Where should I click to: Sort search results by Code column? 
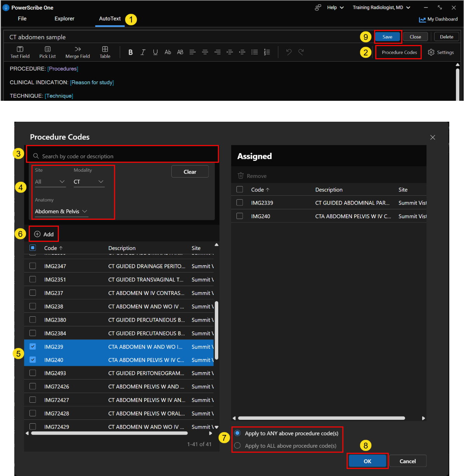point(53,248)
